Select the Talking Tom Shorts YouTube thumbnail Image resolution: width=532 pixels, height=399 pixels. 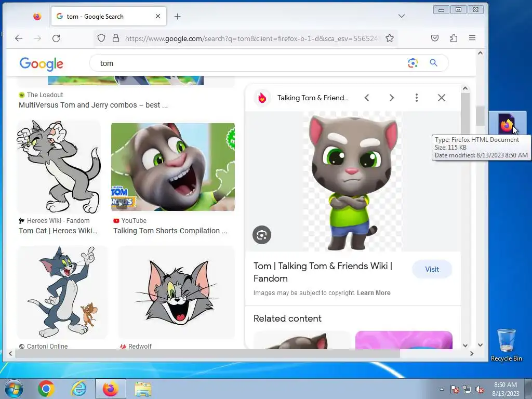coord(172,167)
